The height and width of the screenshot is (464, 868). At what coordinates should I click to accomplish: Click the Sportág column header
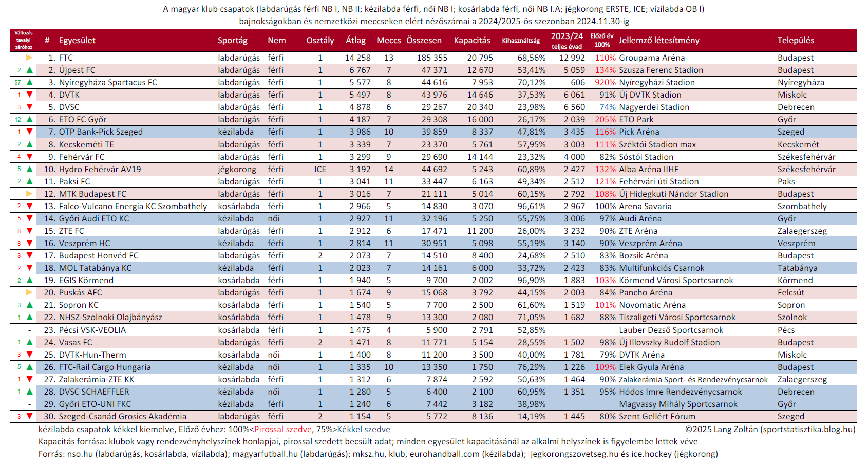pos(233,40)
